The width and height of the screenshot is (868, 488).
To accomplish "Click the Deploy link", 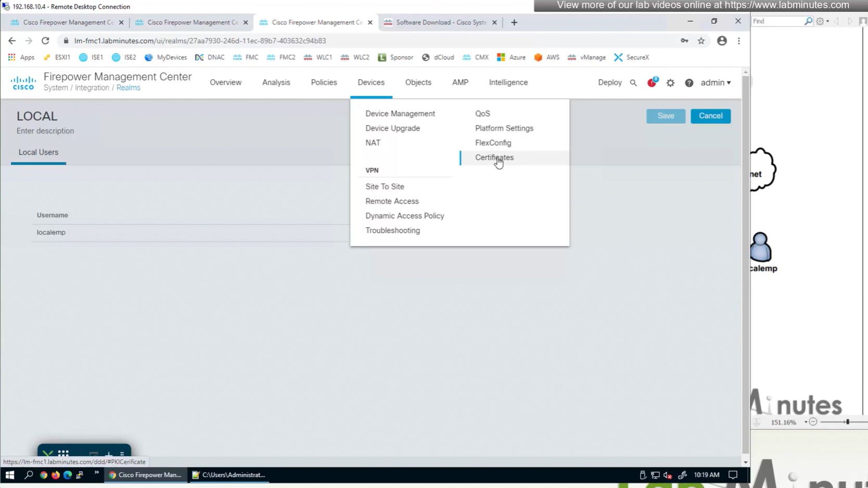I will pos(609,82).
